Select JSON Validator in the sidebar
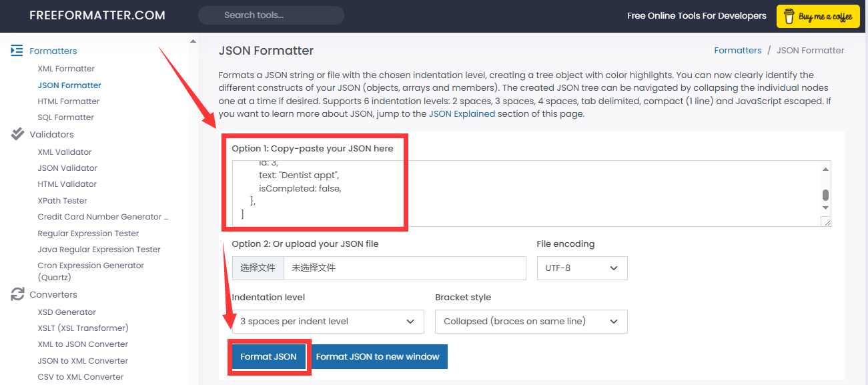Screen dimensions: 868x385 coord(67,168)
